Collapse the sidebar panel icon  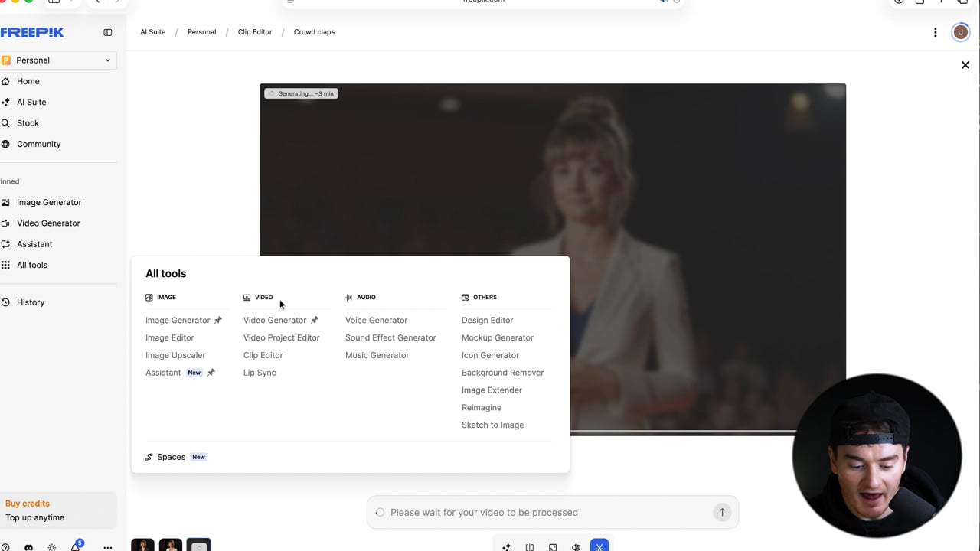[108, 32]
